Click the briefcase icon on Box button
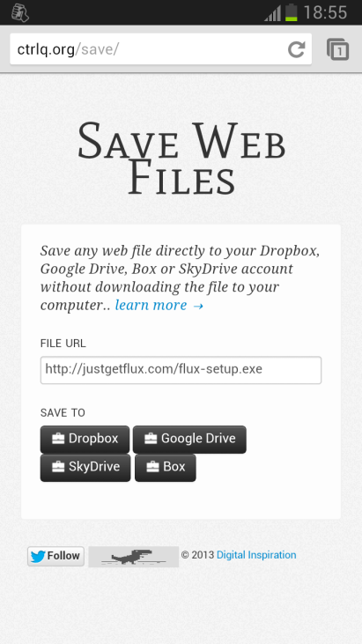The height and width of the screenshot is (644, 362). point(152,467)
